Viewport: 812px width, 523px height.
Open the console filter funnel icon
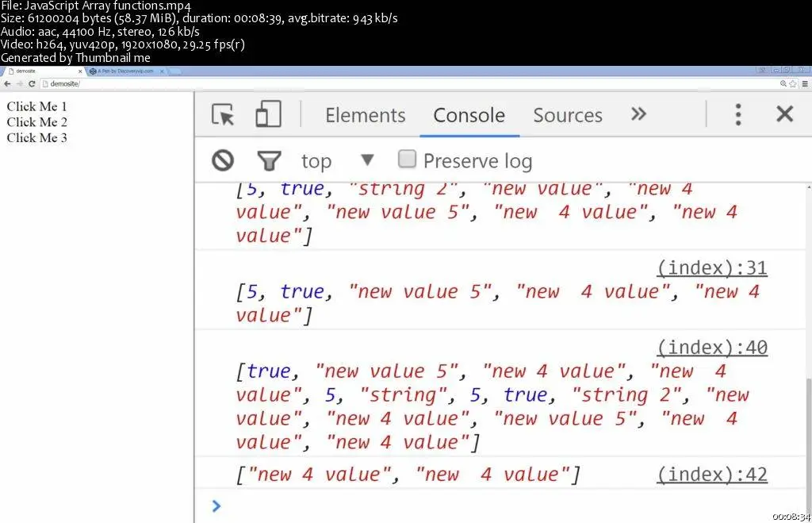[x=269, y=160]
